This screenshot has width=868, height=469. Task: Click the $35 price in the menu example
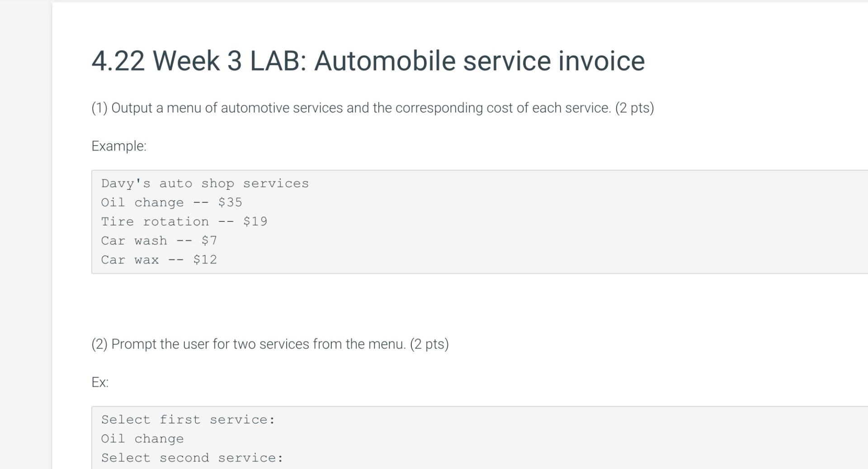pos(230,202)
